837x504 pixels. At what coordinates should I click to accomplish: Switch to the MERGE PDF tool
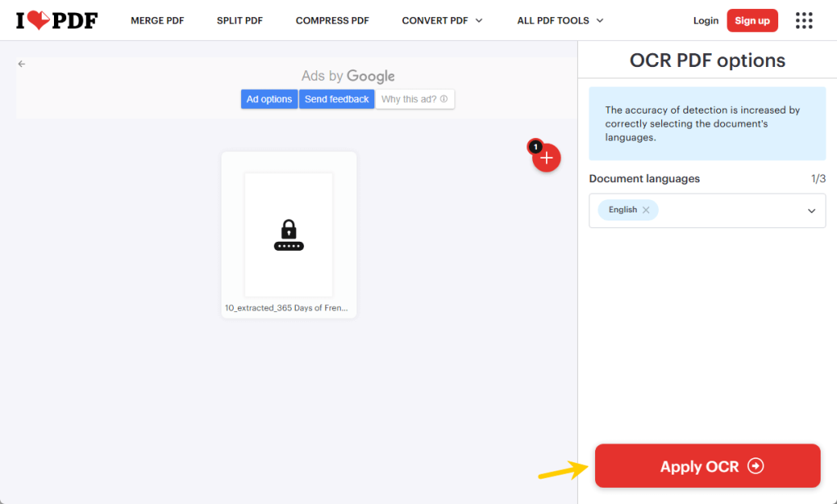(157, 20)
